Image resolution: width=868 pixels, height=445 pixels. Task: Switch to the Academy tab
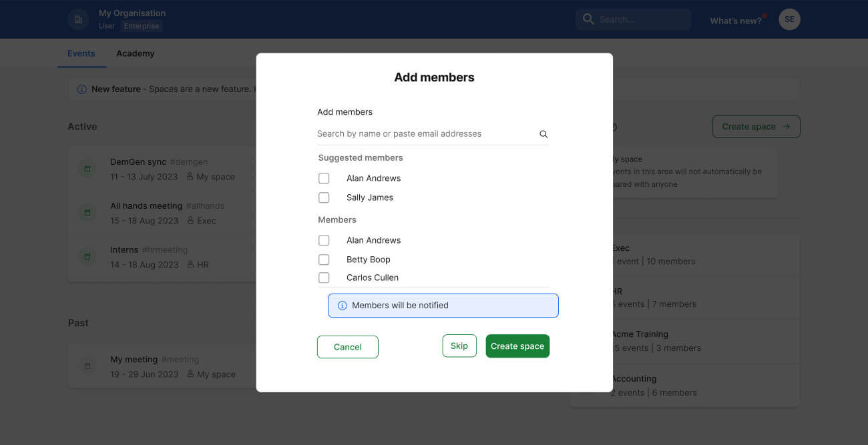[x=135, y=53]
